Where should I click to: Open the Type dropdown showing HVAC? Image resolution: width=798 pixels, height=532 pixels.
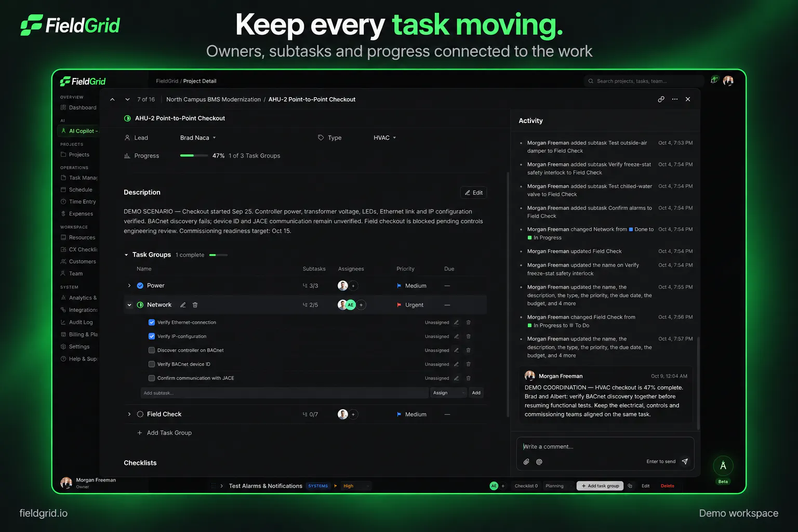point(385,138)
